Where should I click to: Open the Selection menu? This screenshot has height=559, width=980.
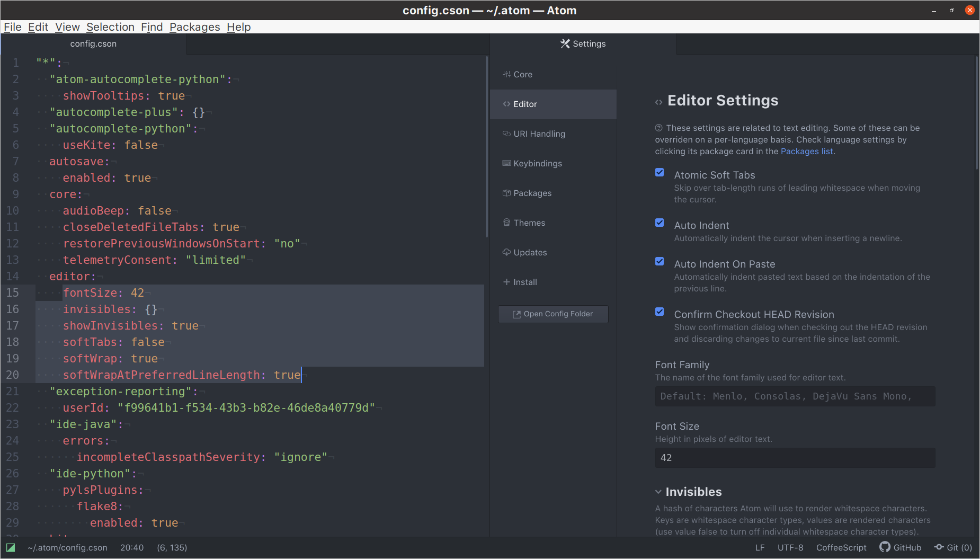pos(110,27)
